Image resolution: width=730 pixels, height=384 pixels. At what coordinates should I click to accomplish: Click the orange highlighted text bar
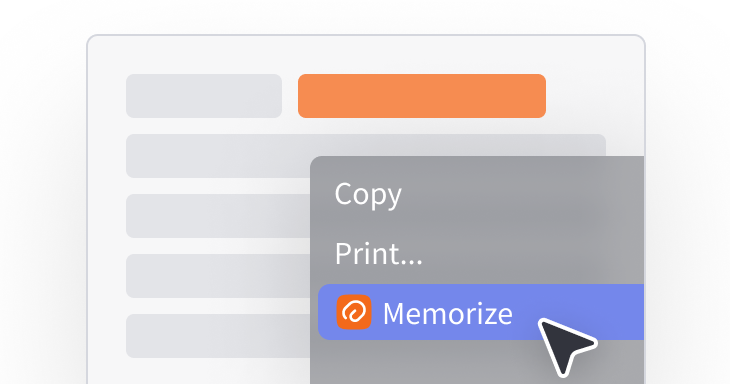(x=422, y=96)
